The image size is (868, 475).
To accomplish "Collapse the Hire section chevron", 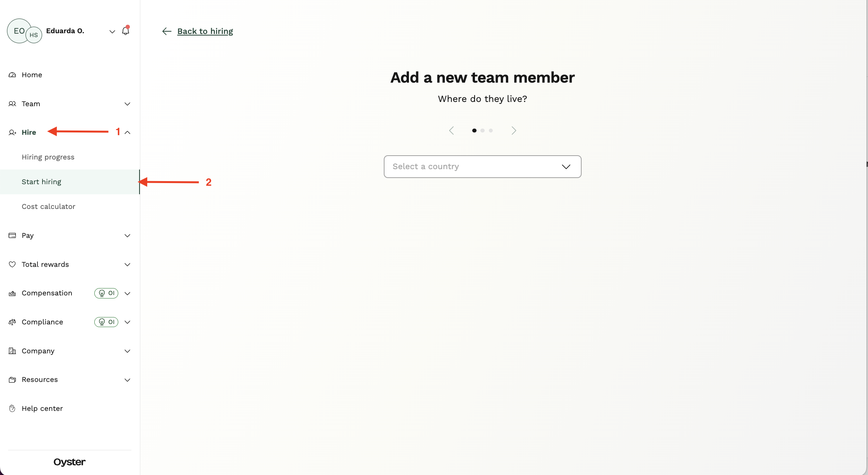I will tap(128, 132).
